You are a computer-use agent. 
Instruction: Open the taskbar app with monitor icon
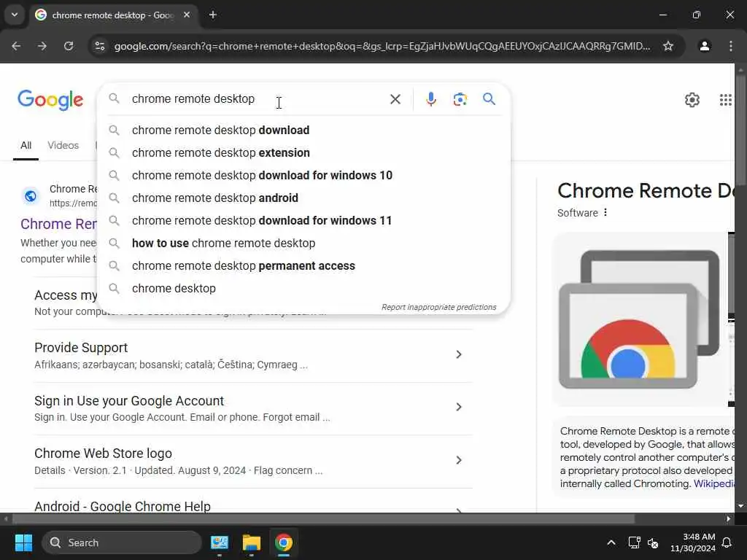pyautogui.click(x=219, y=542)
